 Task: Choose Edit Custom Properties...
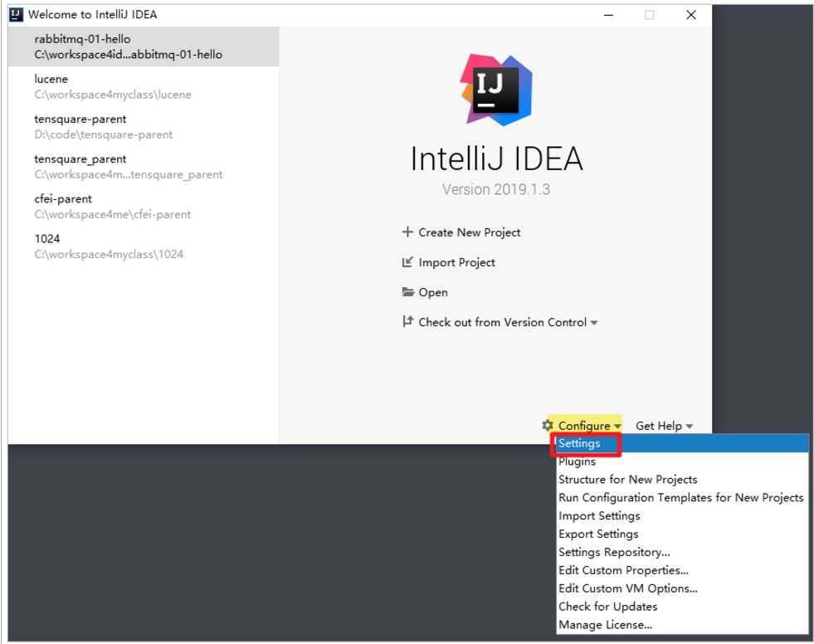683,570
